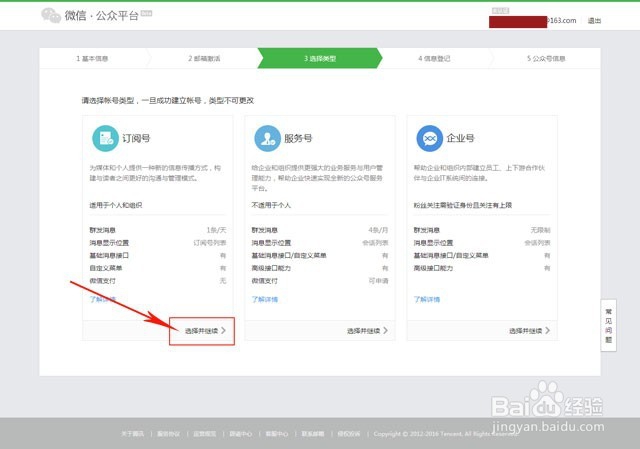Go to step 2 邮箱激活
Viewport: 640px width, 449px height.
(204, 59)
